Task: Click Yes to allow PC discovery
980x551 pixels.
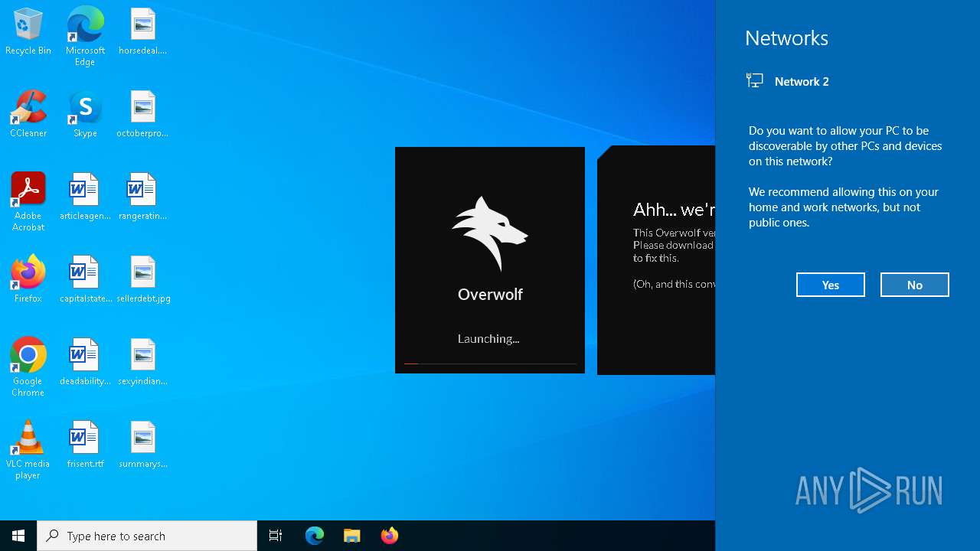Action: [831, 285]
